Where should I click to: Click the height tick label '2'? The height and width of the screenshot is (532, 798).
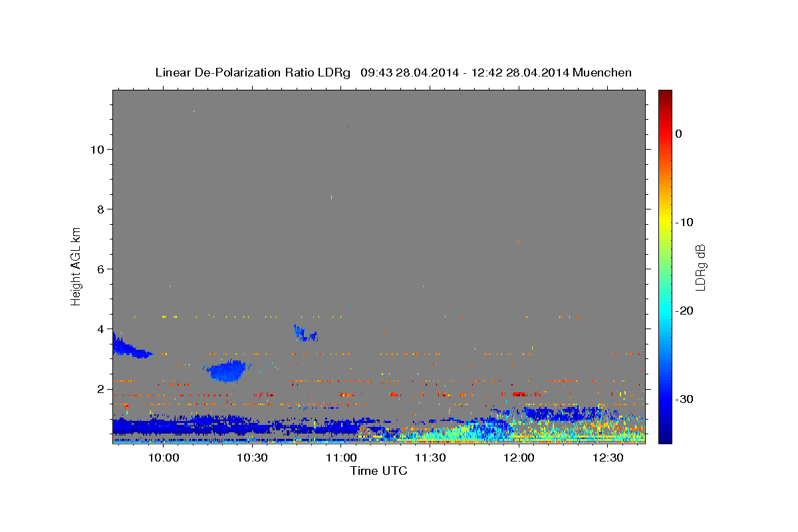click(100, 388)
